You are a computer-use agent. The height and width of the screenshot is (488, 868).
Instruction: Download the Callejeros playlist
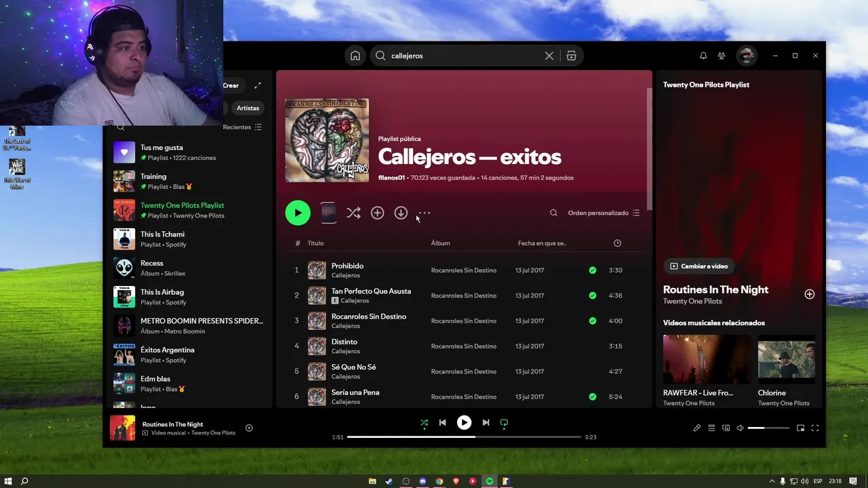tap(401, 213)
